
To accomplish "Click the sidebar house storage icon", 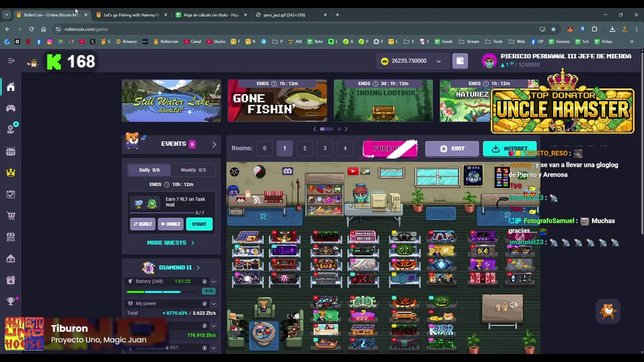I will click(11, 258).
